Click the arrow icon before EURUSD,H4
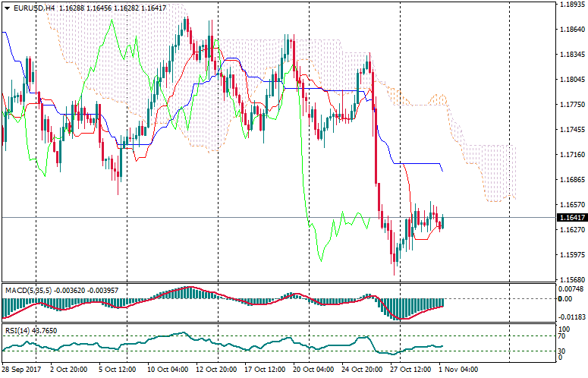588x378 pixels. (6, 8)
